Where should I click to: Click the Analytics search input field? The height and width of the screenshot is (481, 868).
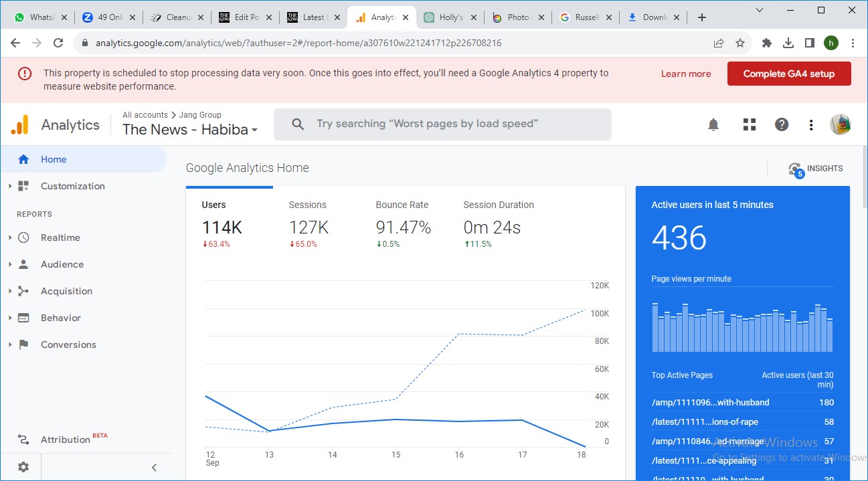coord(442,124)
